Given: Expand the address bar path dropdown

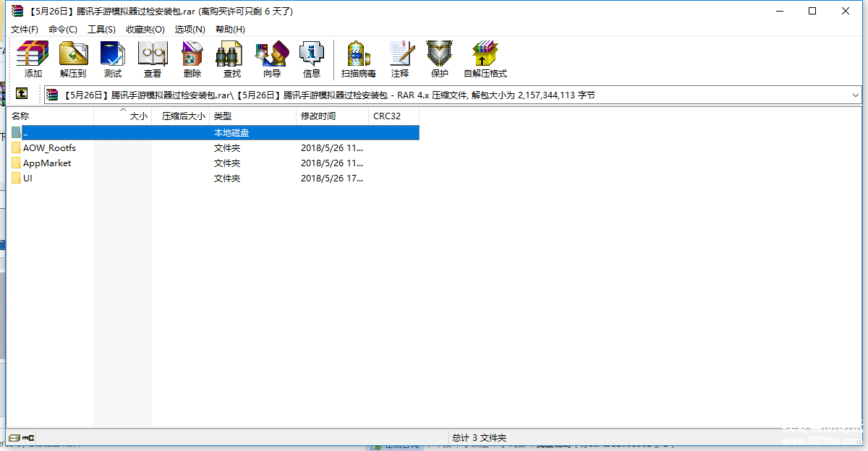Looking at the screenshot, I should [856, 95].
